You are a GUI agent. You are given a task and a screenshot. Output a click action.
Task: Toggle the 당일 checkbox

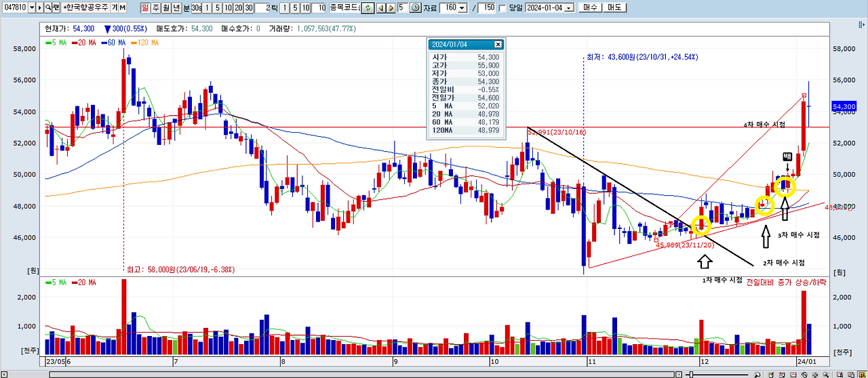[x=502, y=7]
